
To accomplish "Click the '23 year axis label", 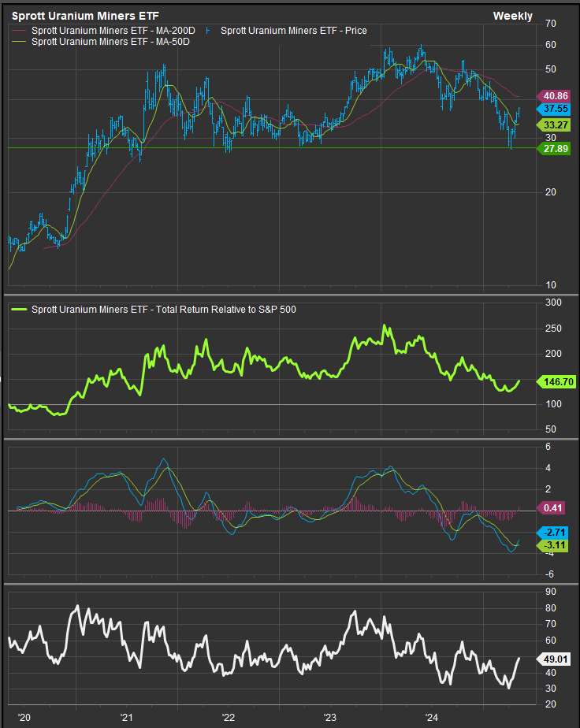I will [x=330, y=718].
